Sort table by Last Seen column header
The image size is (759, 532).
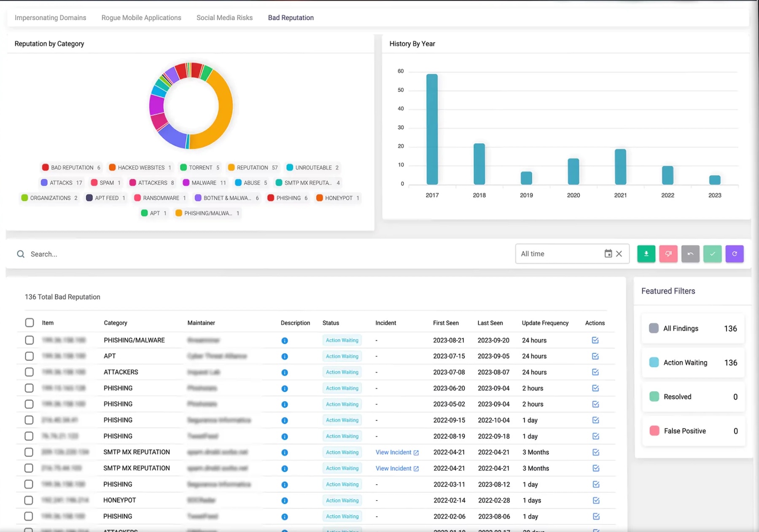point(490,323)
